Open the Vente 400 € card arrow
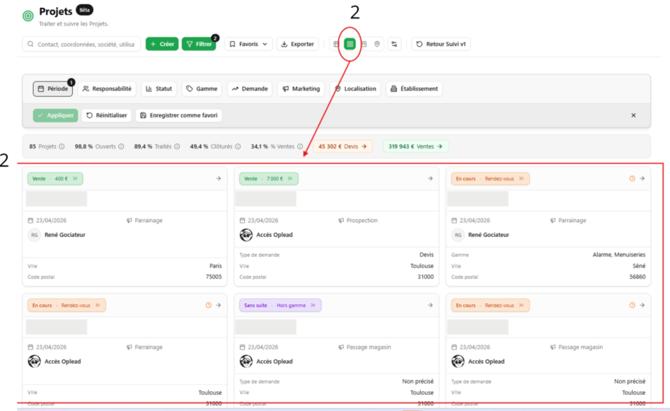The height and width of the screenshot is (411, 670). 218,179
